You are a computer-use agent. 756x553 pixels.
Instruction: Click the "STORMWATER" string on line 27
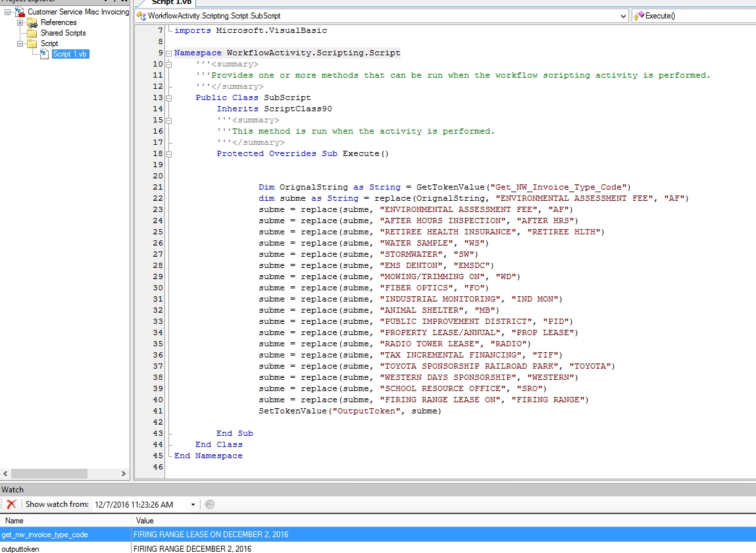[411, 254]
